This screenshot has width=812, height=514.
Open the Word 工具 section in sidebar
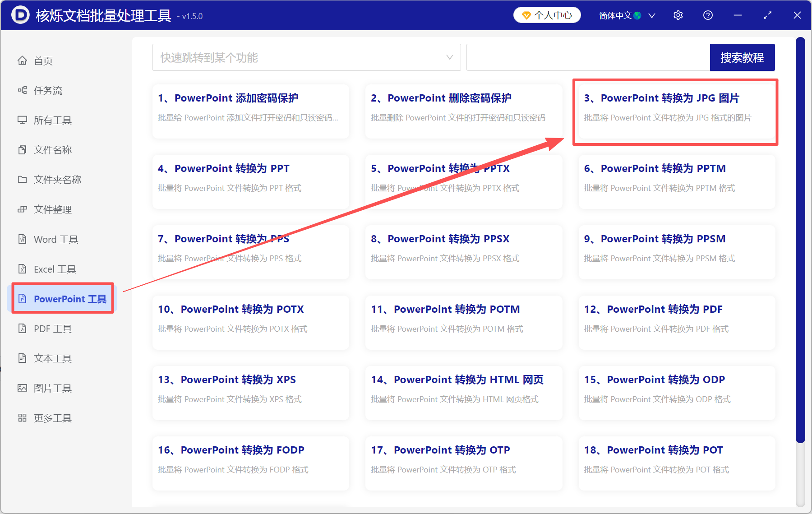click(55, 239)
